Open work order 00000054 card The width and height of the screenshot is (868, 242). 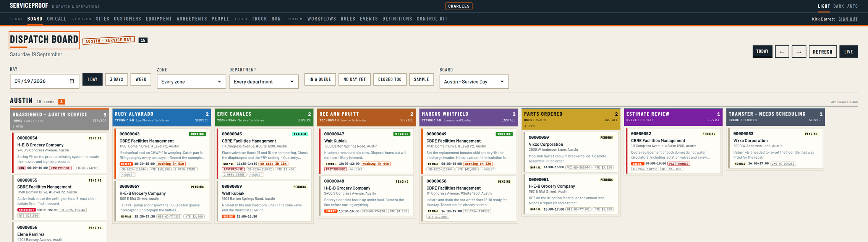click(60, 153)
